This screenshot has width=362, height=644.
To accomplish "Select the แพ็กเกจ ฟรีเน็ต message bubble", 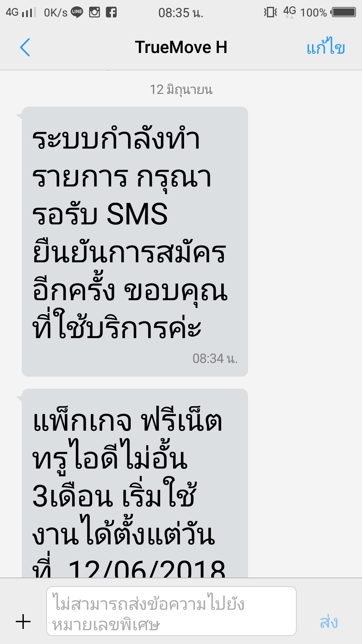I will click(135, 483).
